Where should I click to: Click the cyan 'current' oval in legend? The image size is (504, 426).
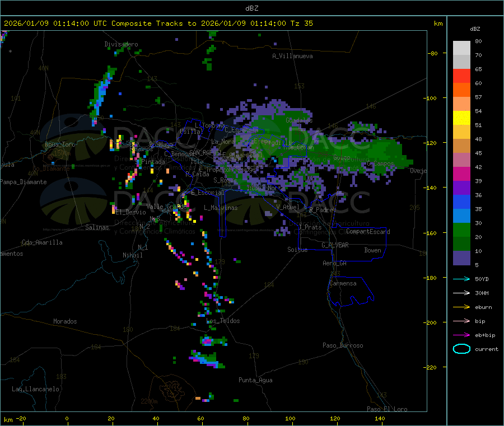(461, 349)
